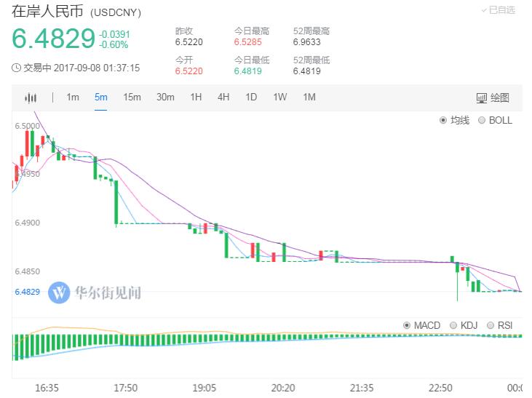Viewport: 532px width, 398px height.
Task: Switch to the RSI indicator
Action: pos(491,325)
